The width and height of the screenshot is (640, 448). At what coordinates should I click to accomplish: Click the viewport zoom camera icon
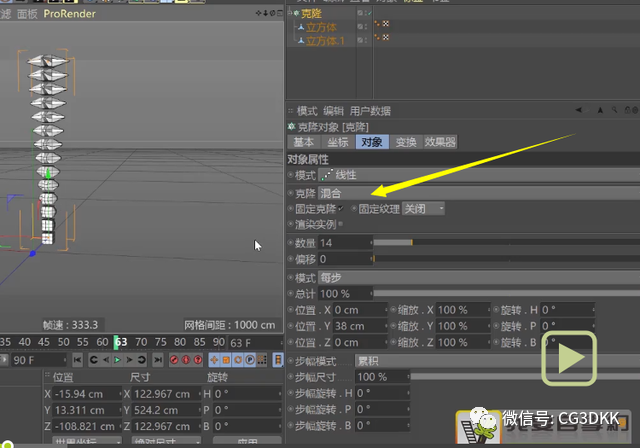click(x=265, y=13)
